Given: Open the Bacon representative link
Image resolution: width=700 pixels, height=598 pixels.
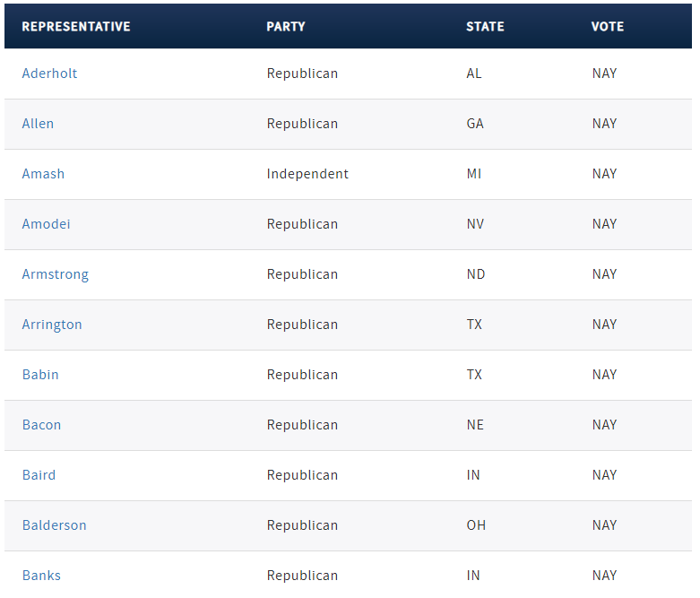Looking at the screenshot, I should [x=41, y=425].
